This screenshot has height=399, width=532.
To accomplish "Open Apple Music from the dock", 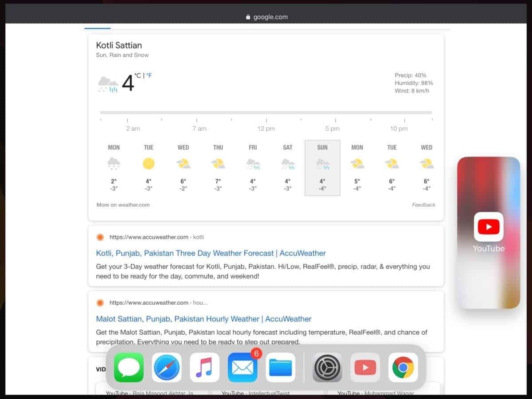I will [x=204, y=368].
